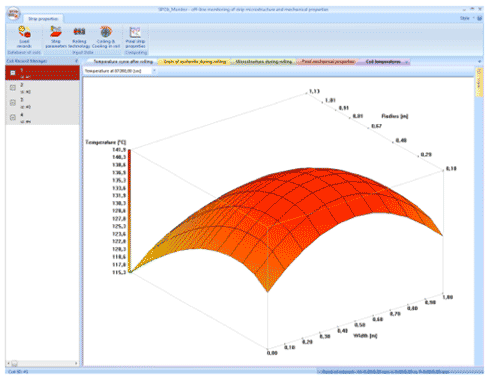Click the coil list horizontal scrollbar
This screenshot has width=489, height=378.
42,363
